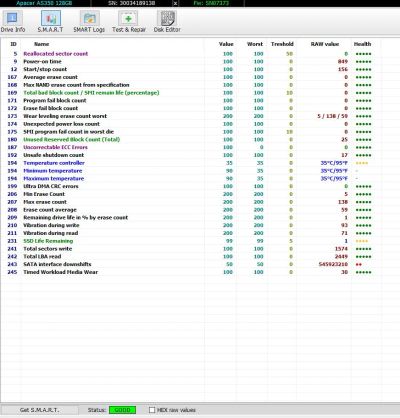The height and width of the screenshot is (418, 400).
Task: Select the Reallocated sector count row
Action: pos(190,54)
